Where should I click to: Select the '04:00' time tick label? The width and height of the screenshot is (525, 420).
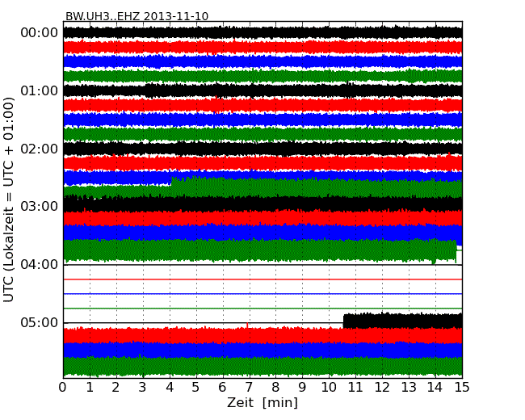click(40, 265)
